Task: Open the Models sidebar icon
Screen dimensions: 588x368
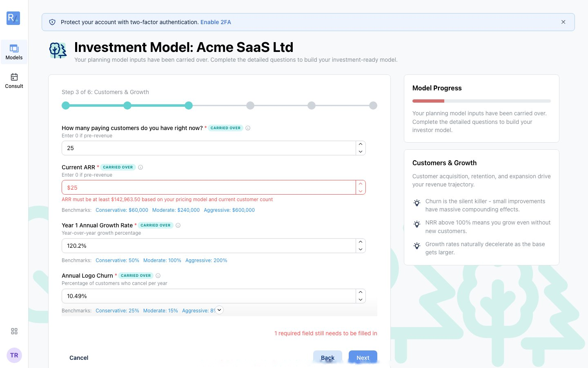Action: click(14, 52)
